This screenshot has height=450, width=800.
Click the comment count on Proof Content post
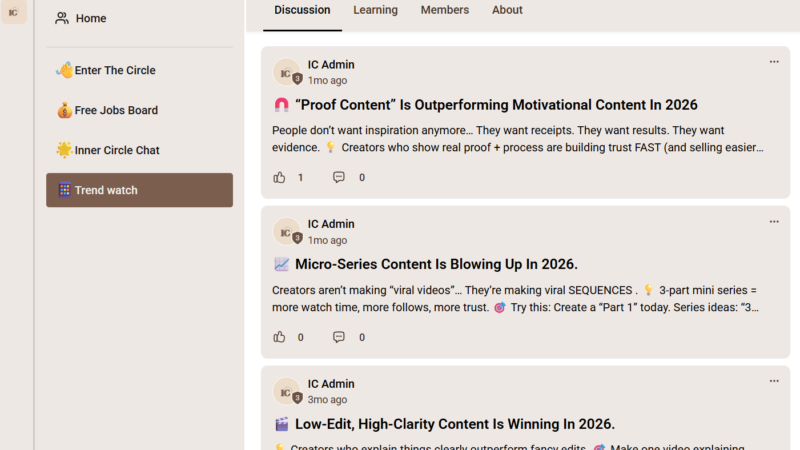[362, 178]
